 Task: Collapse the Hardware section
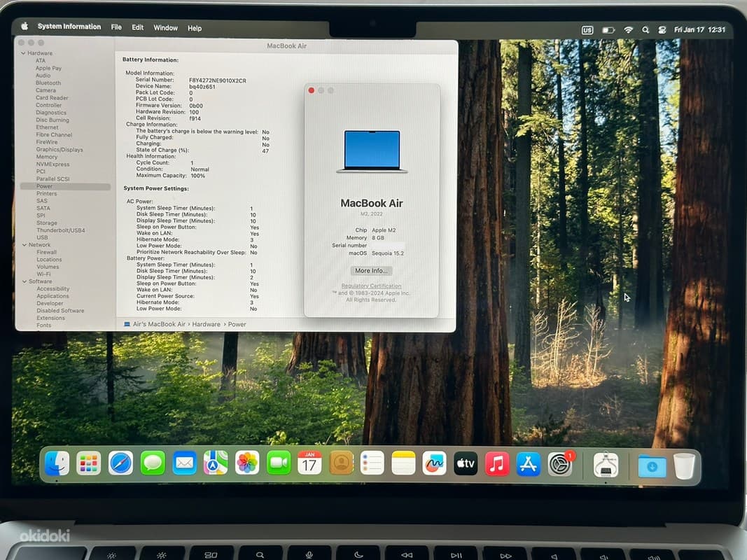pos(24,53)
